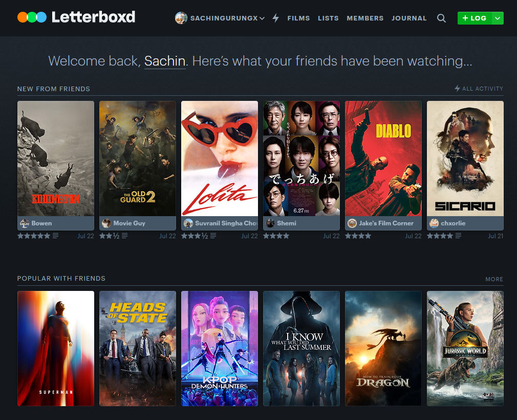517x420 pixels.
Task: Open I Know What You Did Last Summer poster
Action: 301,348
